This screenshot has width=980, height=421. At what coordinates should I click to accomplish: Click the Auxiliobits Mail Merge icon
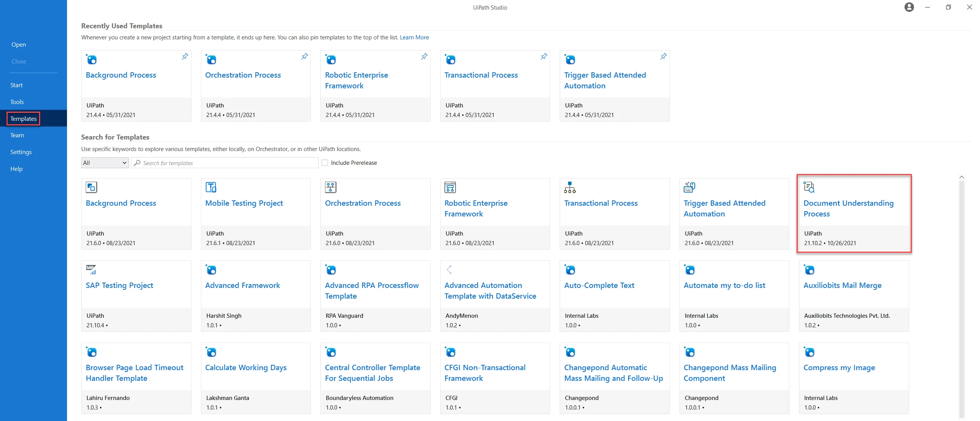pos(809,270)
